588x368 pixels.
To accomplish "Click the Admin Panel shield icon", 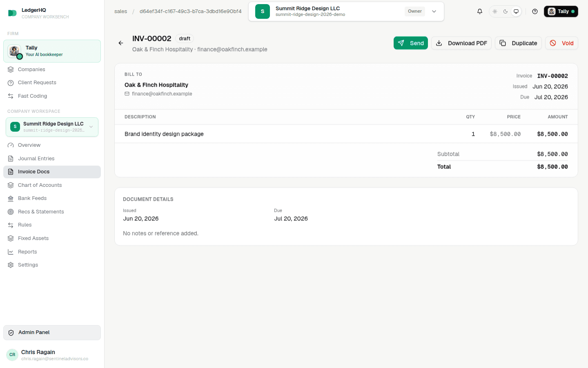I will point(11,333).
